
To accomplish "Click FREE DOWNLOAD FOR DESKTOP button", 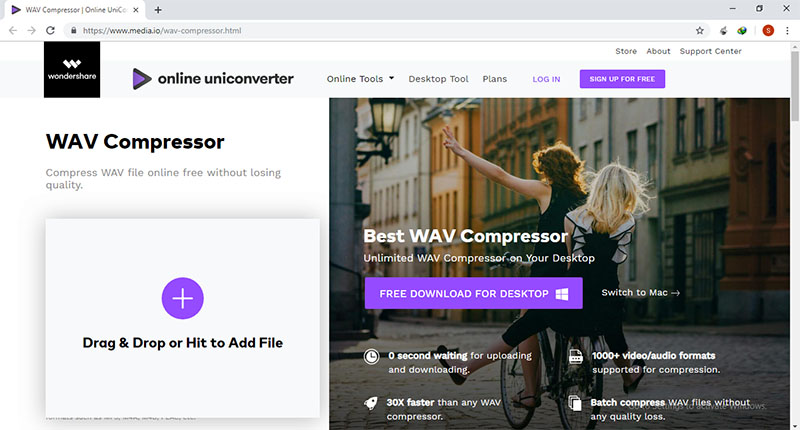I will click(x=473, y=293).
